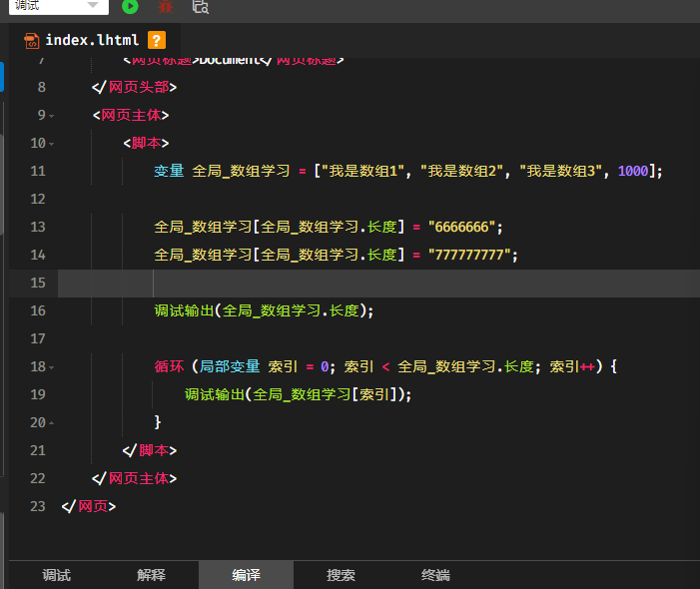Click the index.lhtml file type icon
Screen dimensions: 700x589
(32, 41)
